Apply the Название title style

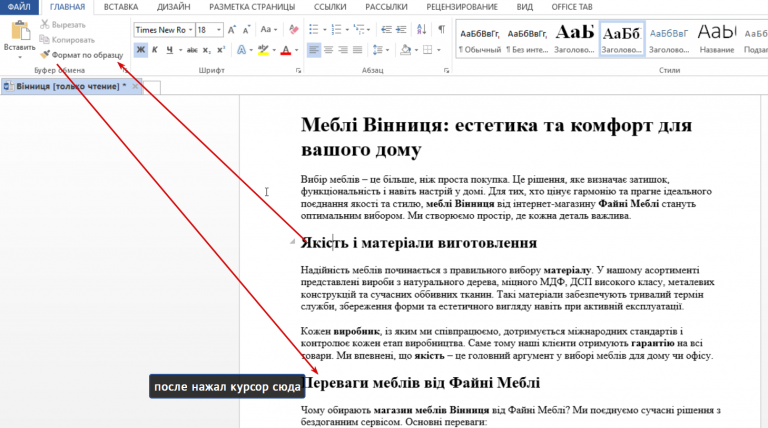717,39
